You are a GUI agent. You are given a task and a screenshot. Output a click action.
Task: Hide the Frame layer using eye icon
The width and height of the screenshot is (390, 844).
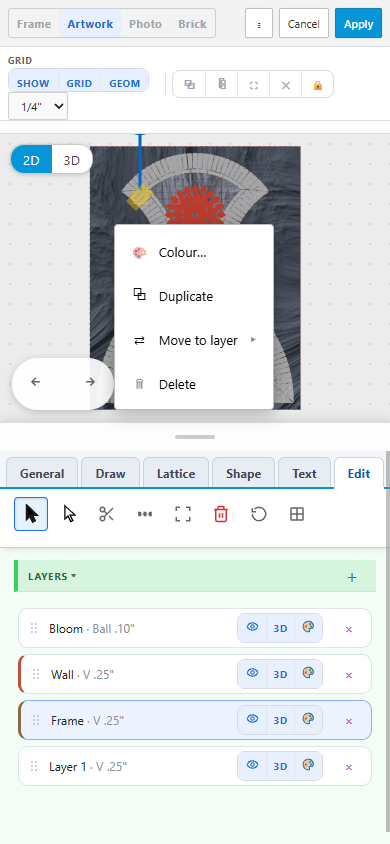pyautogui.click(x=252, y=720)
